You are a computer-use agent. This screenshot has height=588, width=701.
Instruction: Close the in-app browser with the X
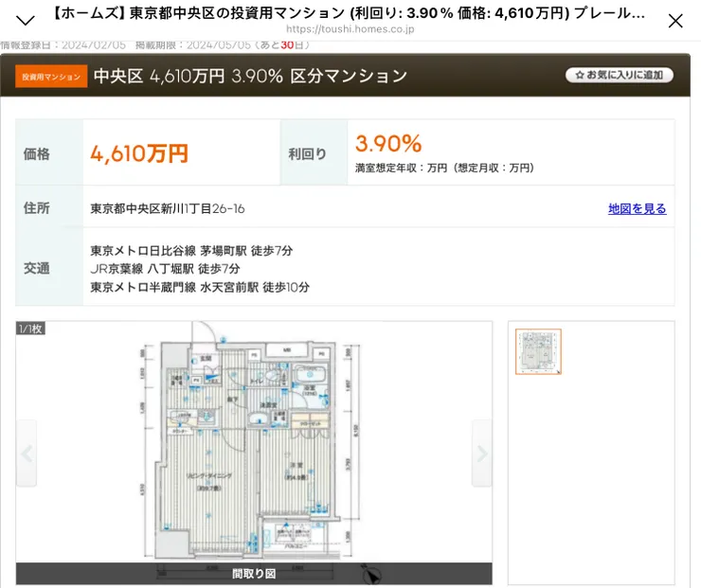(675, 21)
